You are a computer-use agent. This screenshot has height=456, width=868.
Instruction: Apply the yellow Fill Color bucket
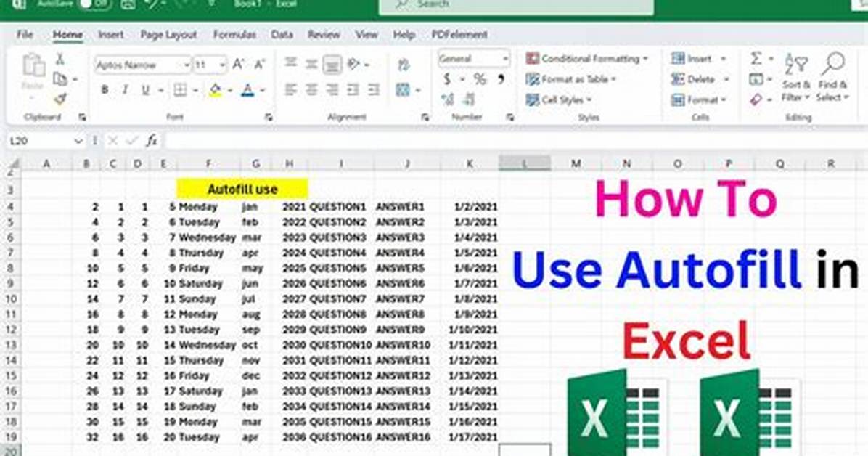tap(215, 90)
